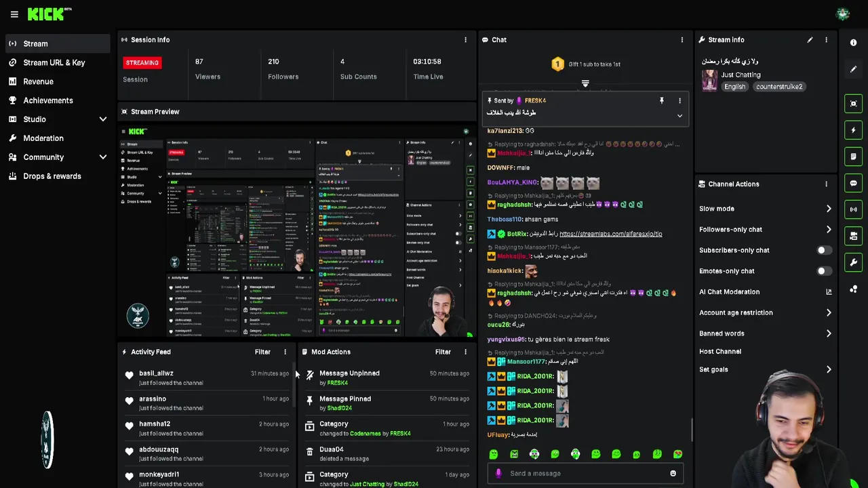Select the first green emote in row
868x488 pixels.
point(494,454)
